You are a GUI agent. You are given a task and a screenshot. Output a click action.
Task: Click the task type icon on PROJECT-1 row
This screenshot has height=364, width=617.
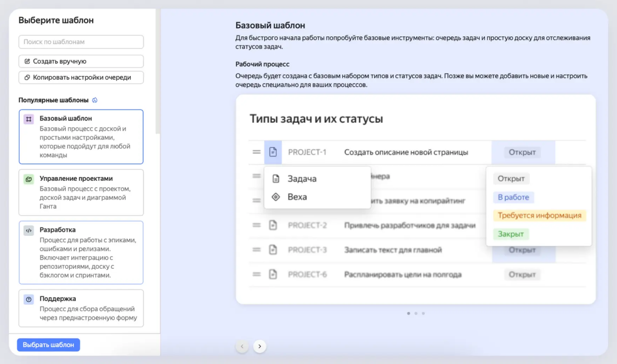tap(273, 152)
